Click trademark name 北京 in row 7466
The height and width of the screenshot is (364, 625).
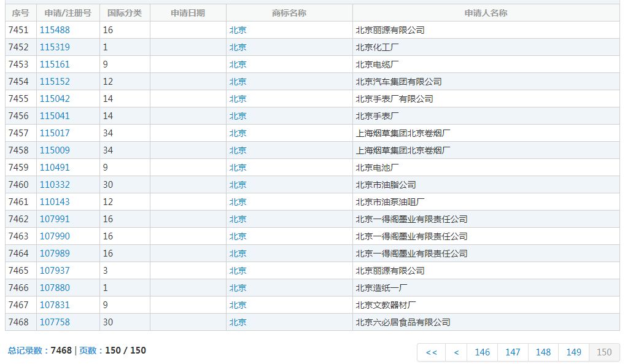point(238,287)
